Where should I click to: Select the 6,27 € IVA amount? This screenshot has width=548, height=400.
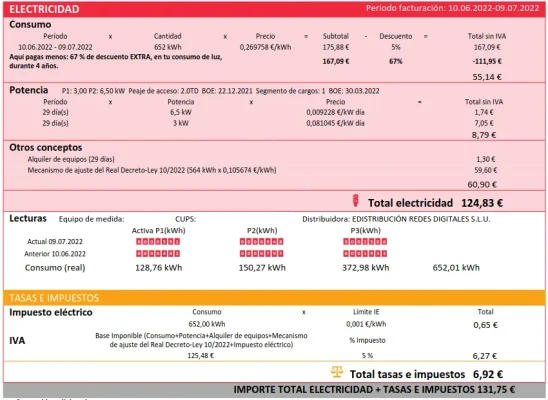(485, 356)
